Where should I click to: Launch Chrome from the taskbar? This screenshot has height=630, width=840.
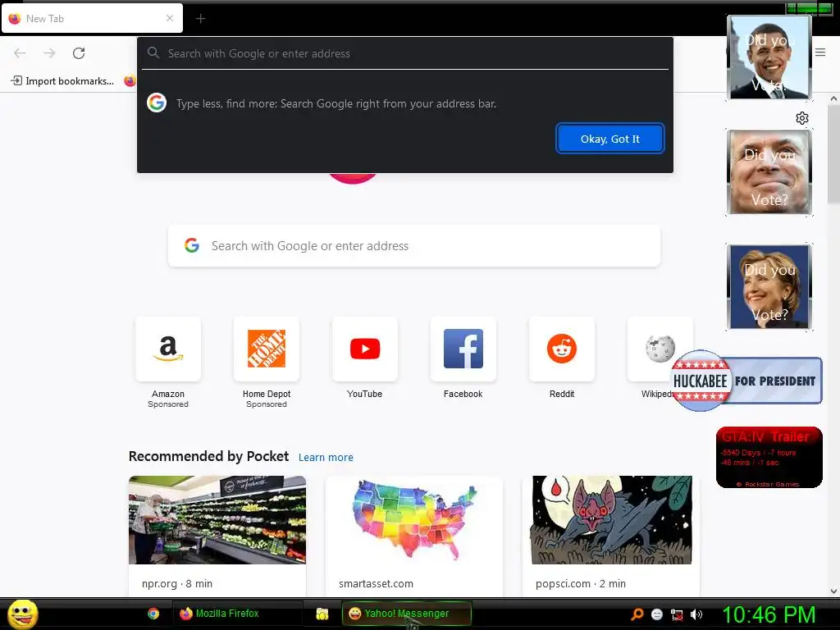tap(153, 614)
